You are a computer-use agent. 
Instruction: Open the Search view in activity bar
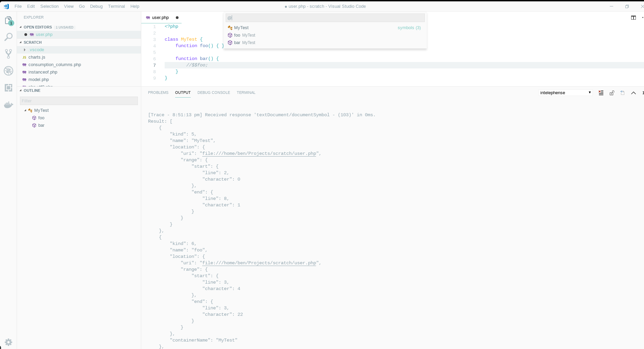click(8, 37)
